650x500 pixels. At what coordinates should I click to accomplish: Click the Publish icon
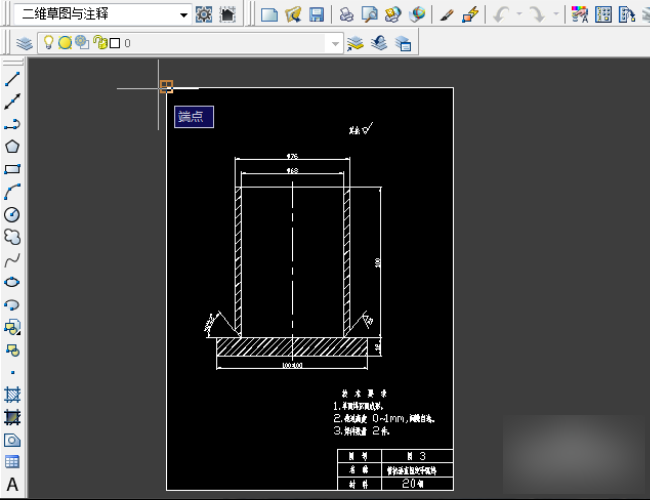coord(393,15)
